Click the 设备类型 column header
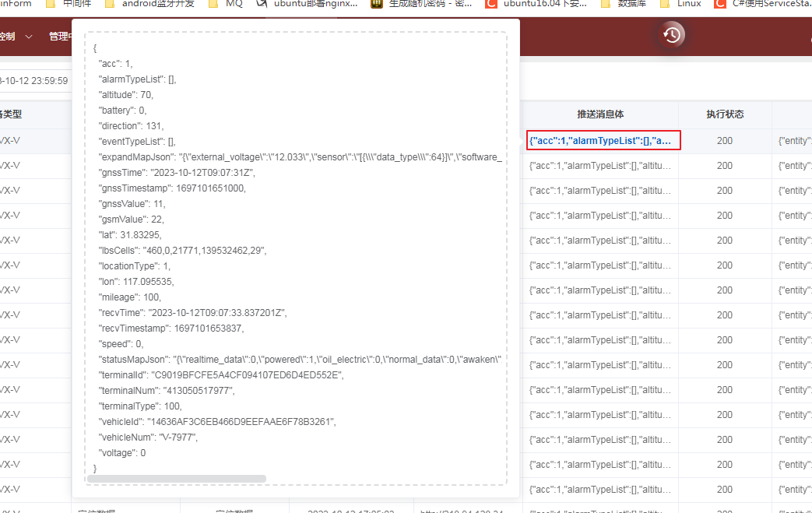Screen dimensions: 812x513 pos(9,114)
